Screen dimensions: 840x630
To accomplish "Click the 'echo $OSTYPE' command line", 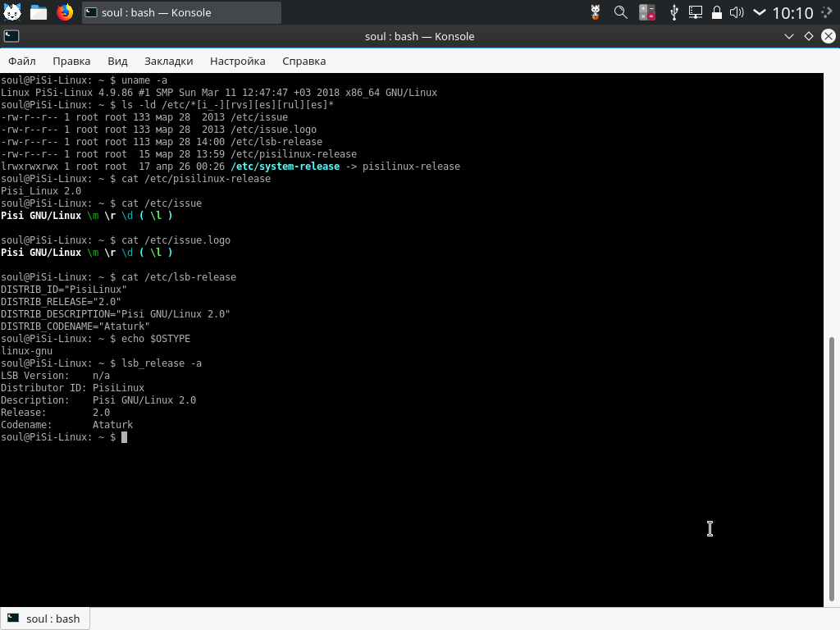I will click(x=95, y=339).
